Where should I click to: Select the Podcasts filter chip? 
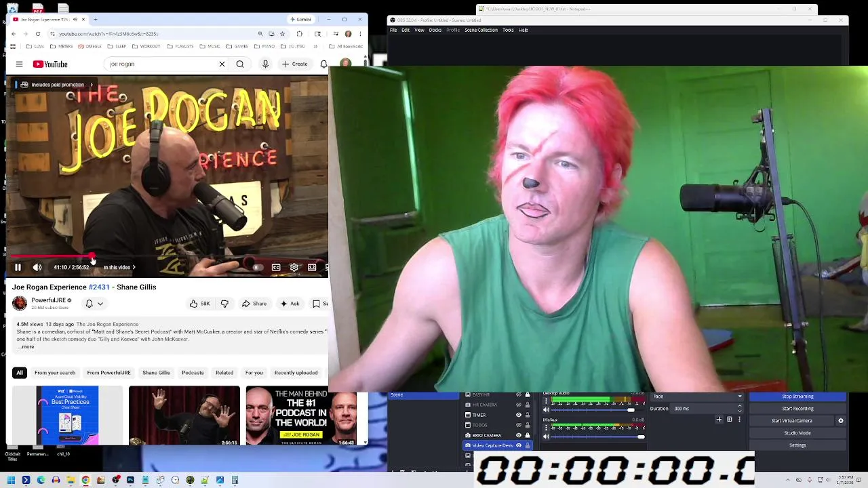tap(193, 373)
